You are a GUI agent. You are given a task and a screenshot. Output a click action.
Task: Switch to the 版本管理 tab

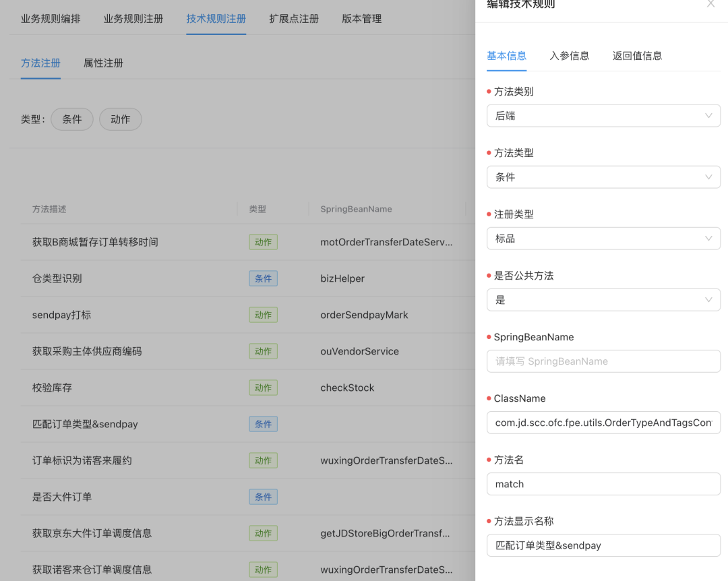tap(363, 19)
